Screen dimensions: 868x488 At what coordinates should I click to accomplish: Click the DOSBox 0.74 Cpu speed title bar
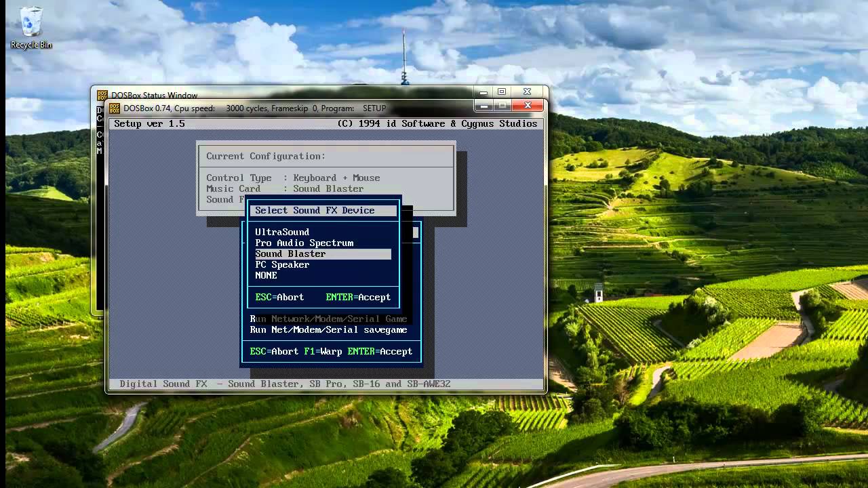click(254, 108)
